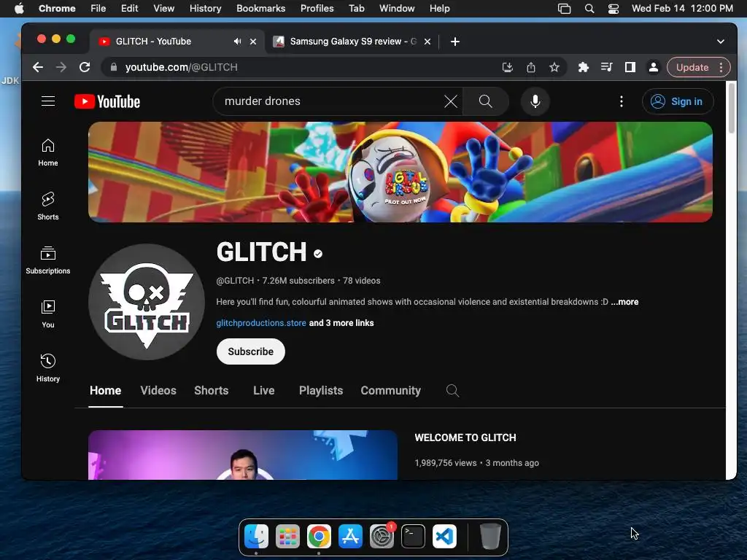This screenshot has height=560, width=747.
Task: Open Finder from the Dock
Action: (256, 537)
